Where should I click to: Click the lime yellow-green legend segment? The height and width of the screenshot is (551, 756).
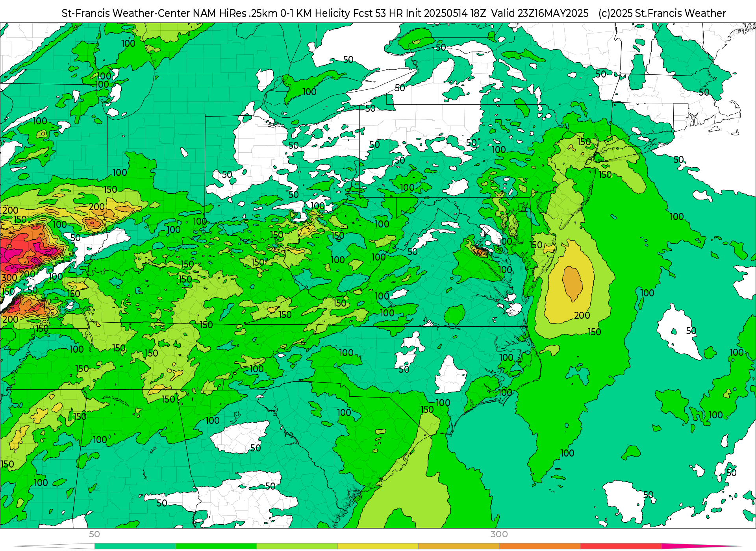click(297, 546)
